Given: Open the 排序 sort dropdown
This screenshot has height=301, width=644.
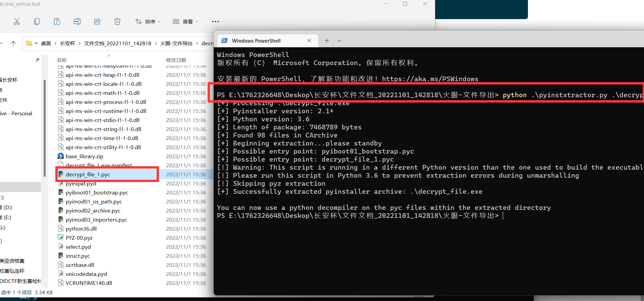Looking at the screenshot, I should click(x=148, y=21).
